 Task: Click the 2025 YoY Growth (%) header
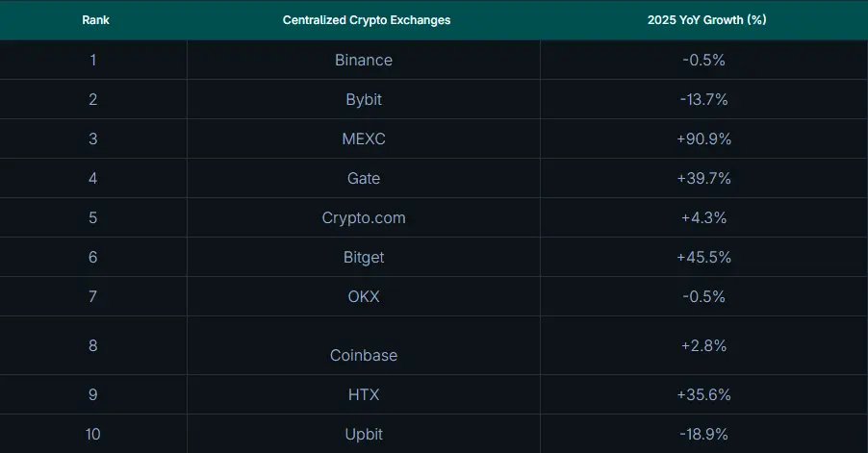[706, 20]
